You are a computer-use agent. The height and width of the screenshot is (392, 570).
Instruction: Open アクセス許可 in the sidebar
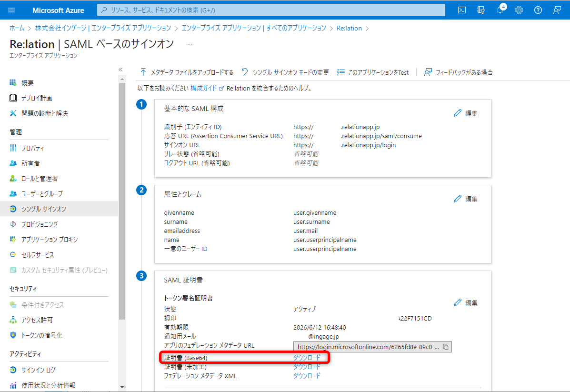pyautogui.click(x=37, y=320)
